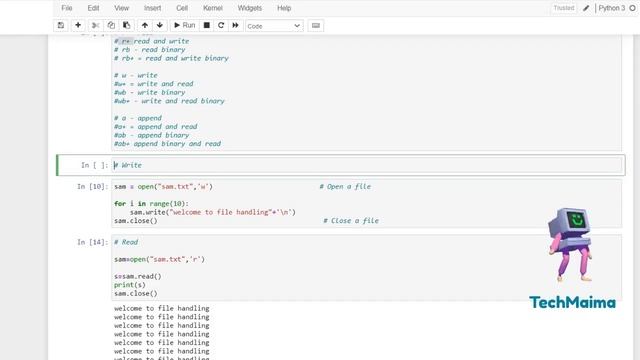This screenshot has width=640, height=360.
Task: Open the Cell menu
Action: click(182, 8)
